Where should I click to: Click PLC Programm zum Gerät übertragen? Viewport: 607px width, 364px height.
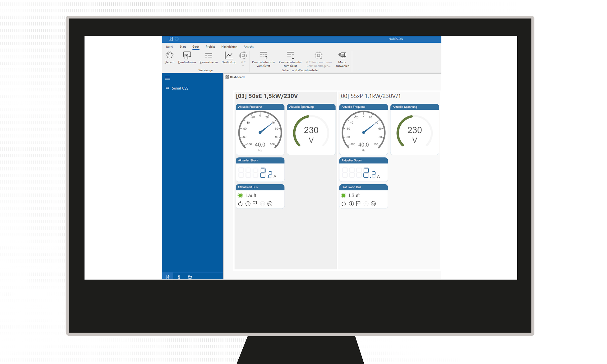(x=319, y=59)
